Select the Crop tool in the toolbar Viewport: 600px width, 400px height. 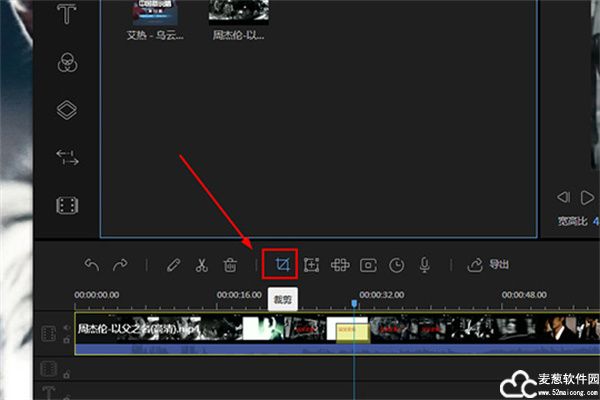282,265
